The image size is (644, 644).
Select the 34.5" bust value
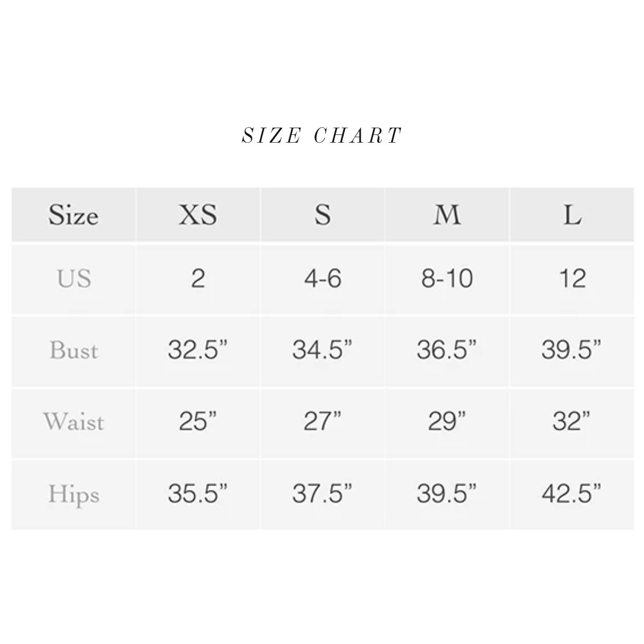[322, 351]
